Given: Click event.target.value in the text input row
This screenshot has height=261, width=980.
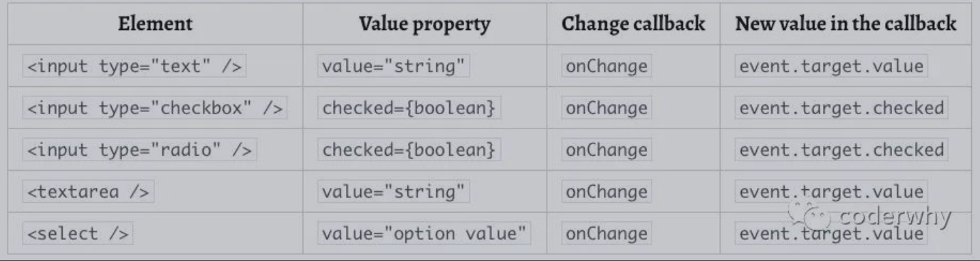Looking at the screenshot, I should click(832, 66).
